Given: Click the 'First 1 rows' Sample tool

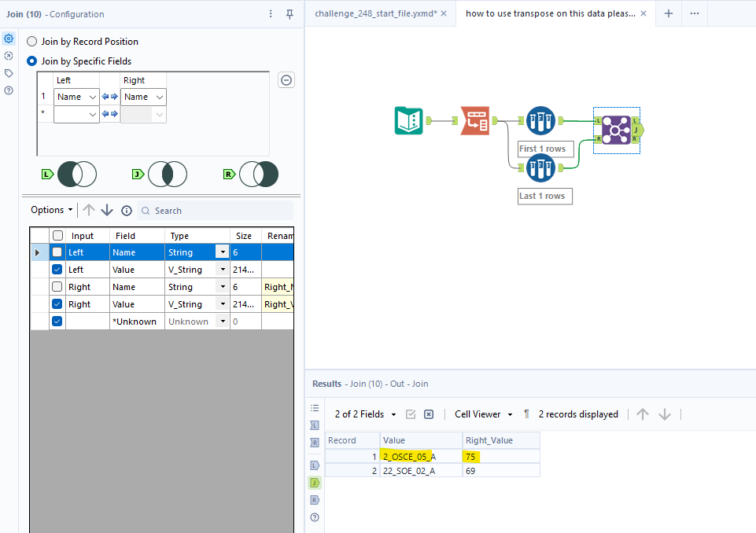Looking at the screenshot, I should pos(540,120).
